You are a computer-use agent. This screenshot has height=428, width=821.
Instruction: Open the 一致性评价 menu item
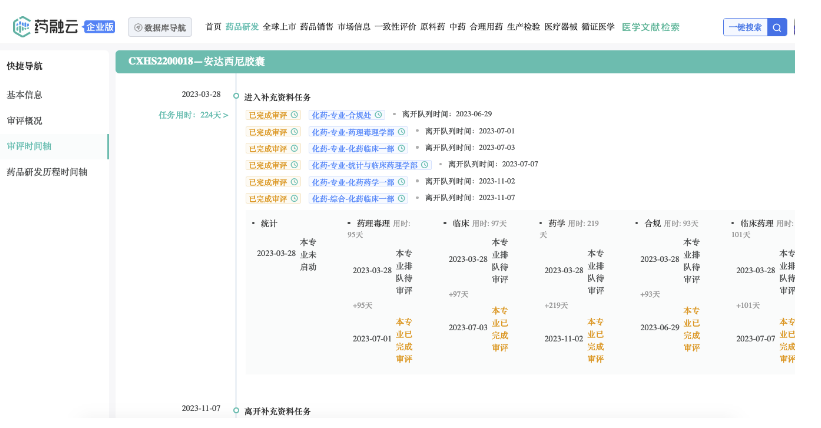click(x=395, y=27)
